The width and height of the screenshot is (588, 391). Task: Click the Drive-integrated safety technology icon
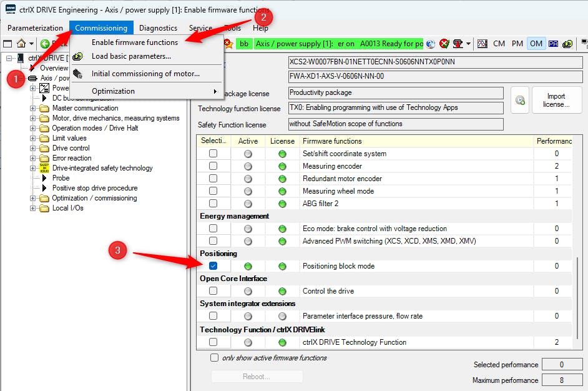point(44,168)
